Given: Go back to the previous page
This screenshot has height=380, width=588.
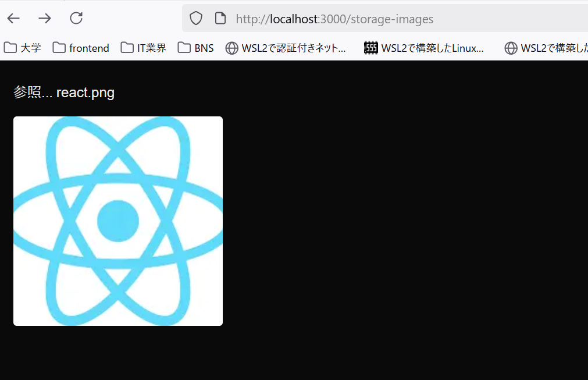Looking at the screenshot, I should point(13,19).
